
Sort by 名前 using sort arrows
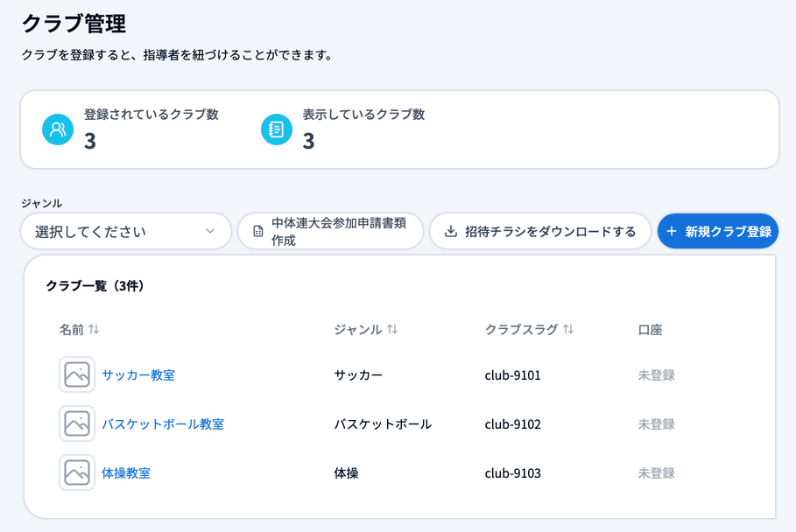94,329
